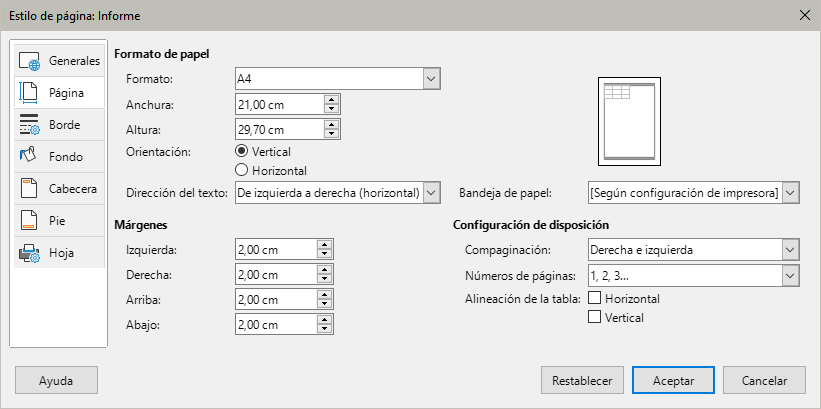Viewport: 821px width, 409px height.
Task: Select the Fondo paint bucket icon
Action: (x=29, y=157)
